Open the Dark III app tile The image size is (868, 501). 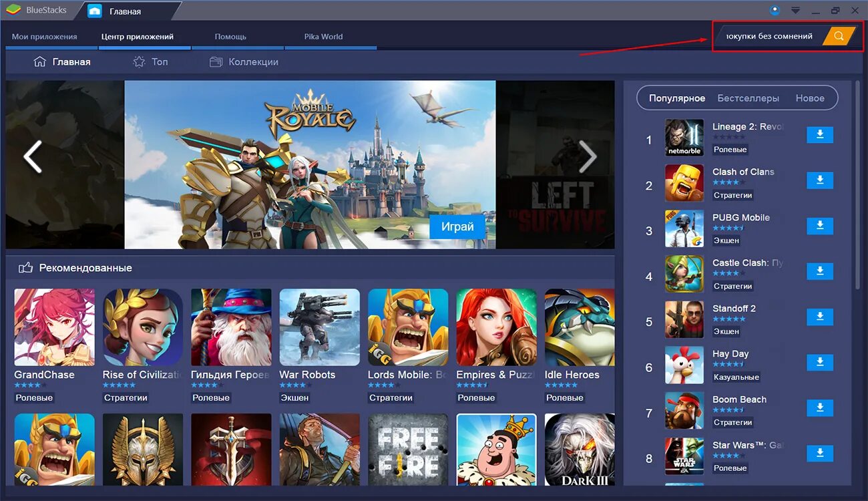(x=580, y=450)
